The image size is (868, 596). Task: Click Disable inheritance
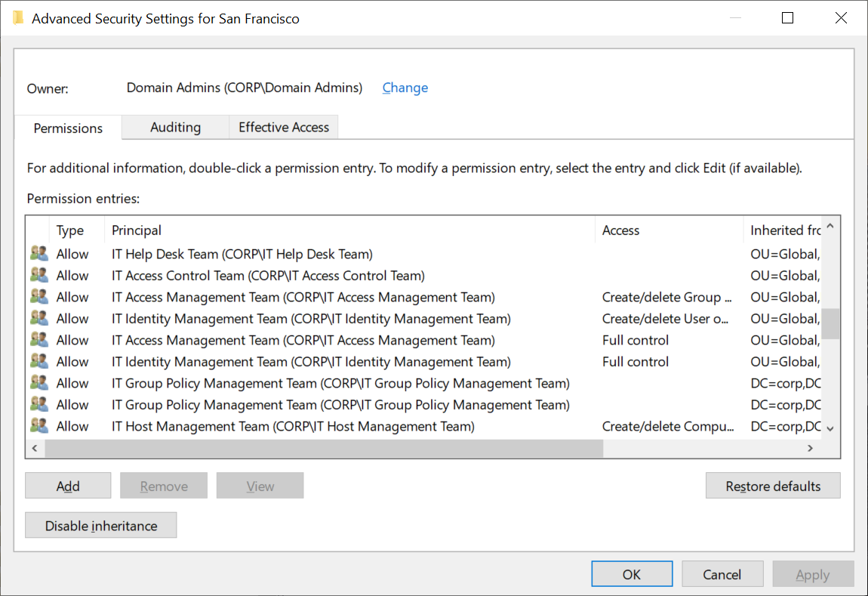pos(100,525)
